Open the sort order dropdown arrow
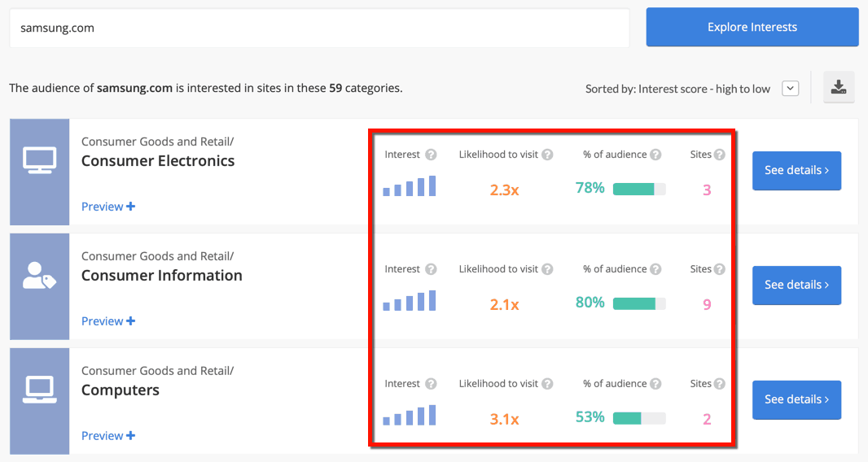 coord(790,89)
